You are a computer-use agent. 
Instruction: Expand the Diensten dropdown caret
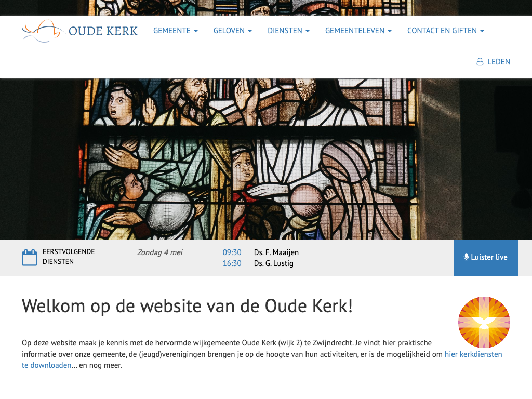[308, 31]
